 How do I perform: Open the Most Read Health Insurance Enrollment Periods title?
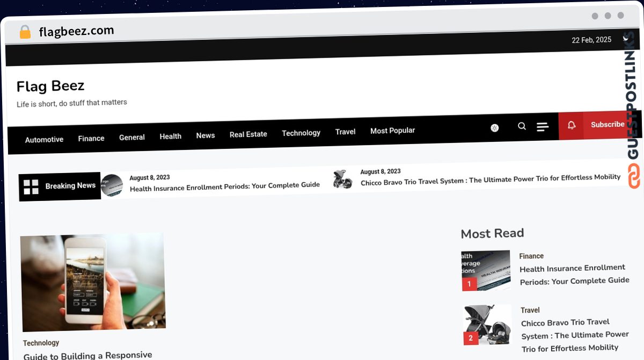574,274
